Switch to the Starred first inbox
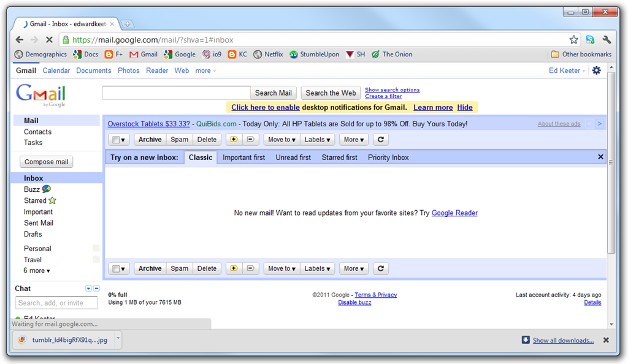The height and width of the screenshot is (364, 628). (x=339, y=157)
